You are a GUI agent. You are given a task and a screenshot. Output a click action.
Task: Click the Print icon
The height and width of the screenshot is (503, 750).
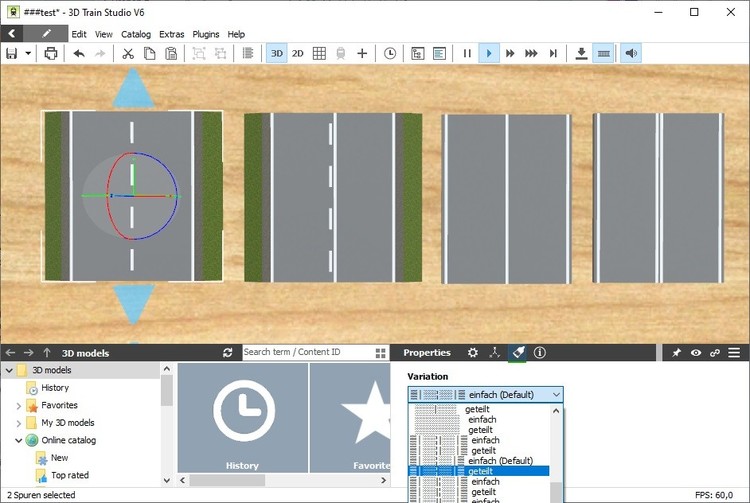pyautogui.click(x=51, y=53)
